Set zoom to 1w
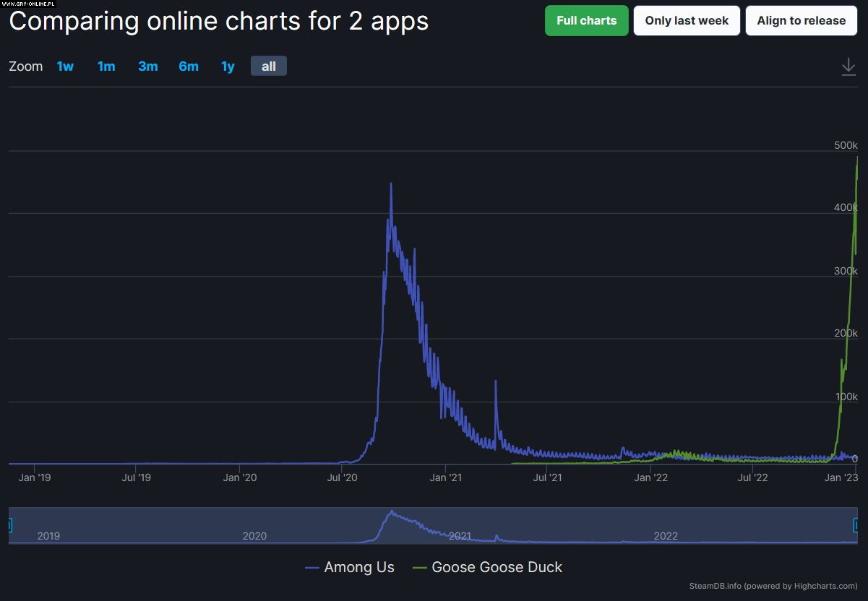The image size is (868, 601). pos(65,66)
